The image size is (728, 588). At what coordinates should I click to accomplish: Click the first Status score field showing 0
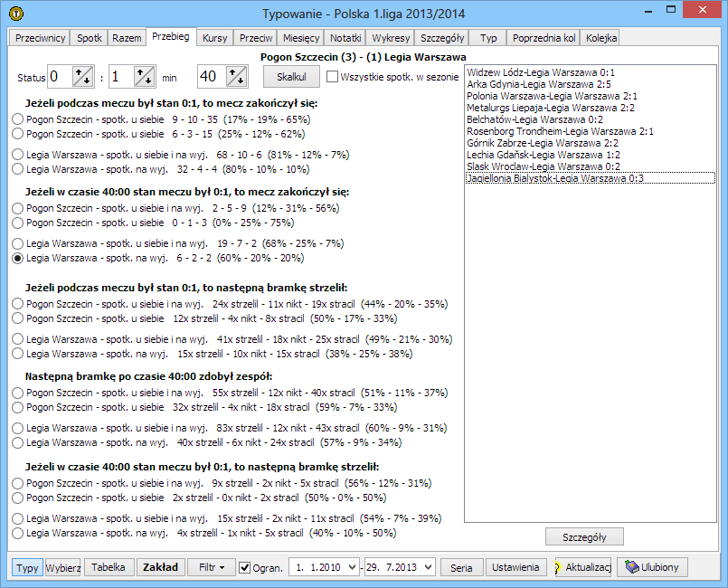click(61, 76)
